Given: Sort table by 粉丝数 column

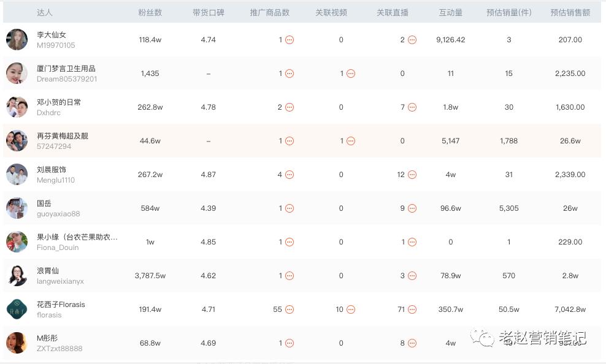Looking at the screenshot, I should [x=150, y=12].
